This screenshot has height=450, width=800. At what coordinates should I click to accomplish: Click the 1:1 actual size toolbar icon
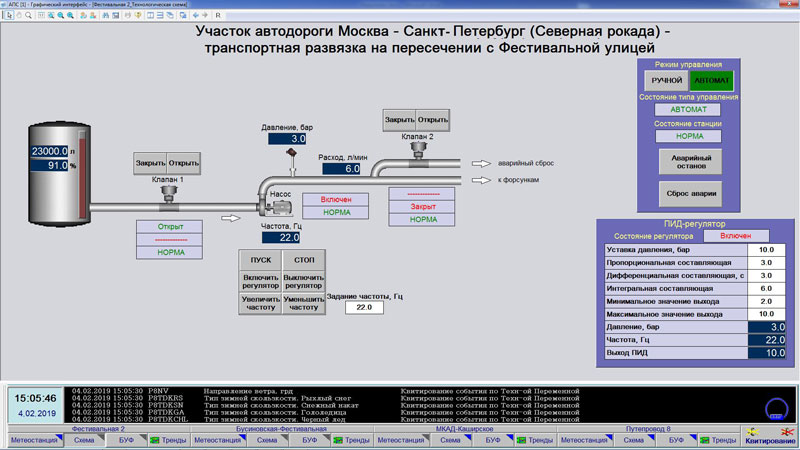(x=41, y=15)
